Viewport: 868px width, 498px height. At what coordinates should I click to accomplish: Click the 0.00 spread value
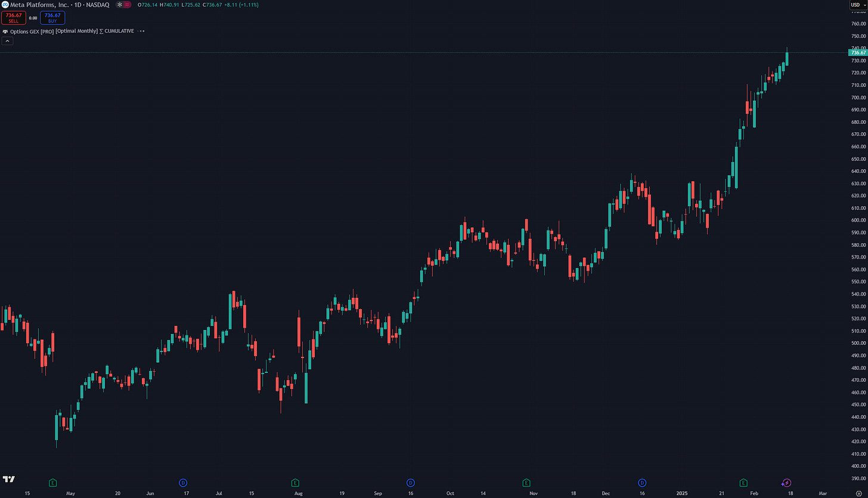(33, 18)
